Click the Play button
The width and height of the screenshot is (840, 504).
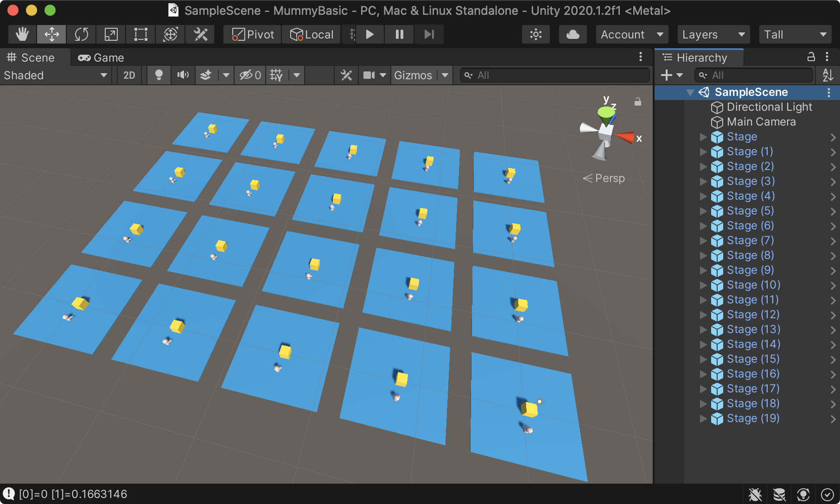(x=369, y=34)
